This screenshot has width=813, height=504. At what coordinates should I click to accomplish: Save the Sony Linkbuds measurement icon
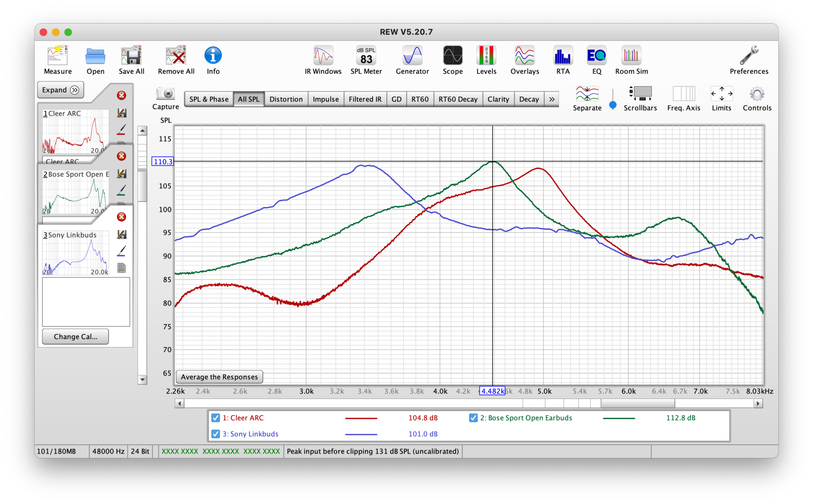(122, 234)
